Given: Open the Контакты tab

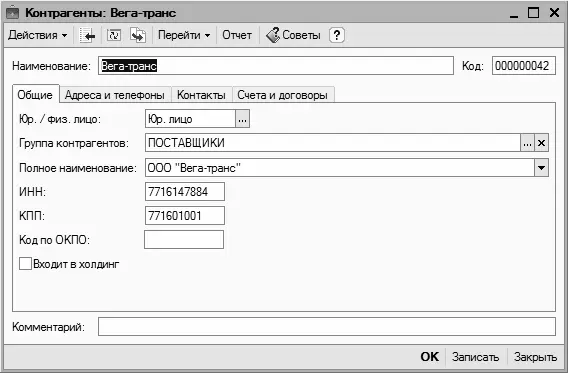Looking at the screenshot, I should (x=201, y=95).
